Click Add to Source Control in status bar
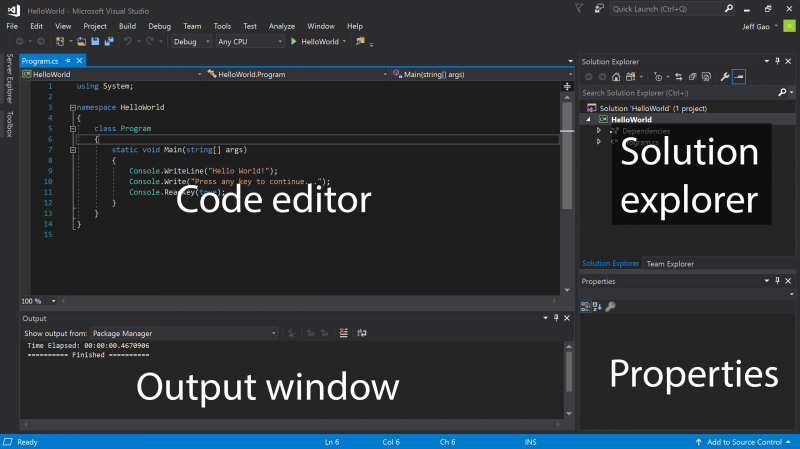The image size is (800, 449). point(744,442)
